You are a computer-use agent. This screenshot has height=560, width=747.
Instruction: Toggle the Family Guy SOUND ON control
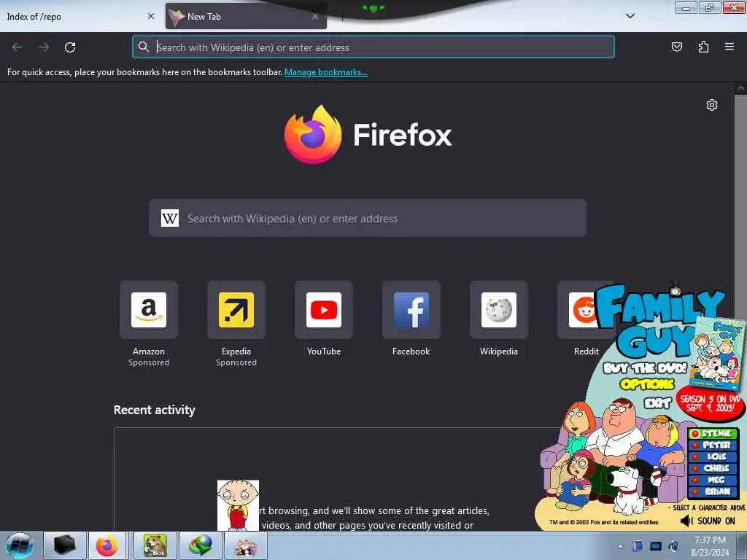tap(708, 521)
